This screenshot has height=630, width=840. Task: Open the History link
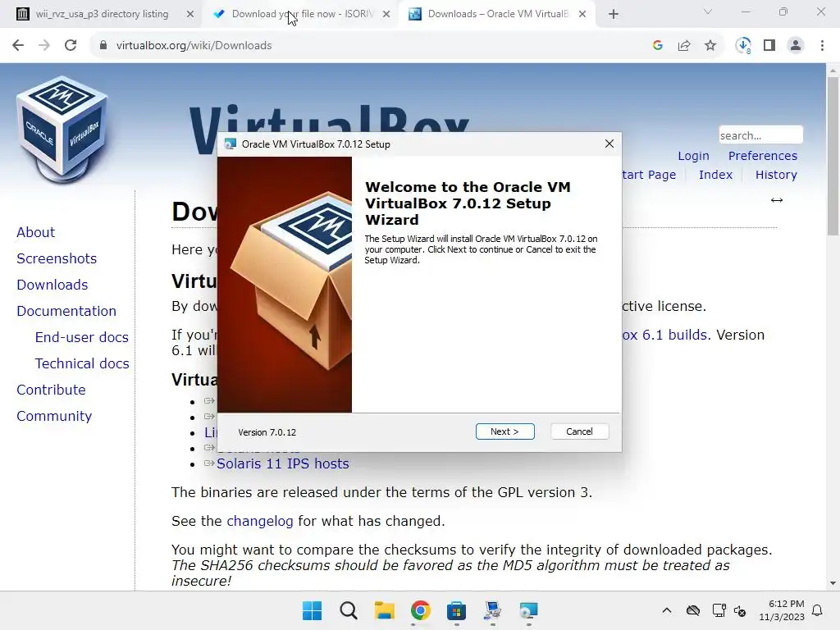776,175
